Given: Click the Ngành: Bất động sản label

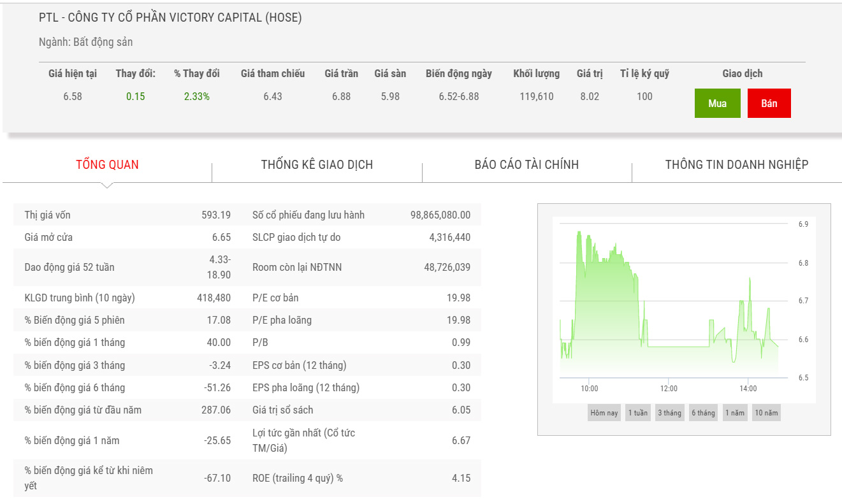Looking at the screenshot, I should coord(85,42).
